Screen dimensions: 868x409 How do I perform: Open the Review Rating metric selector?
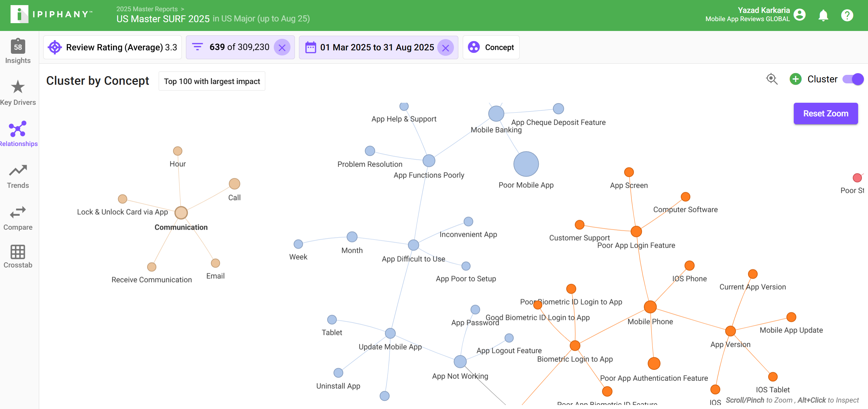point(112,47)
